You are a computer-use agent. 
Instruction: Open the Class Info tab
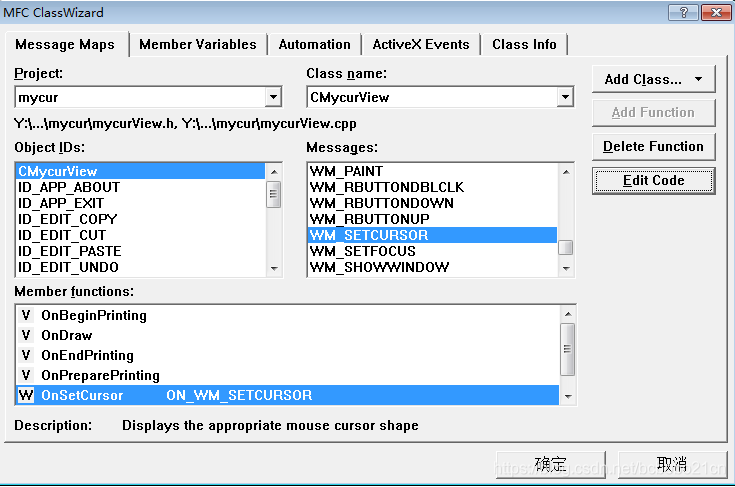tap(524, 45)
